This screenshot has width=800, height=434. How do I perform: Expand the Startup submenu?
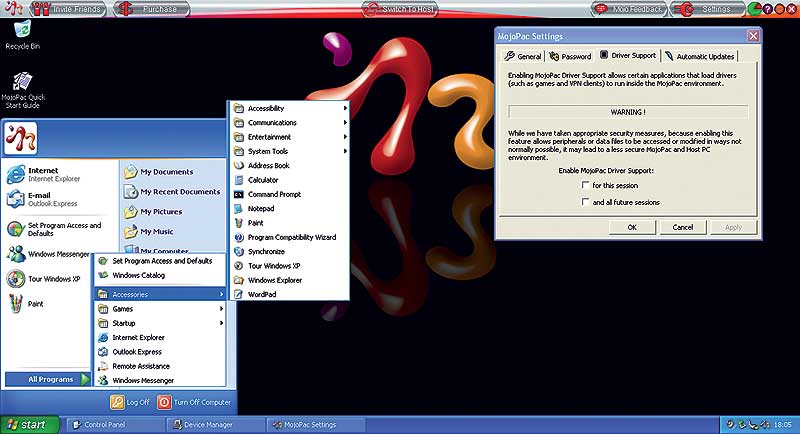(x=160, y=323)
